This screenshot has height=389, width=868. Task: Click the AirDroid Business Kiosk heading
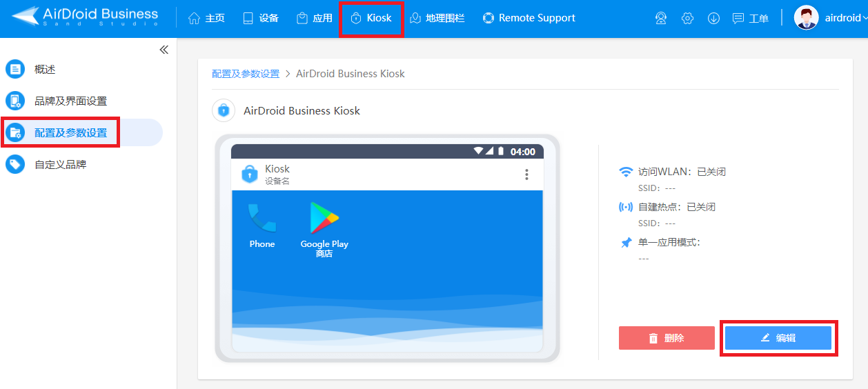pyautogui.click(x=302, y=110)
